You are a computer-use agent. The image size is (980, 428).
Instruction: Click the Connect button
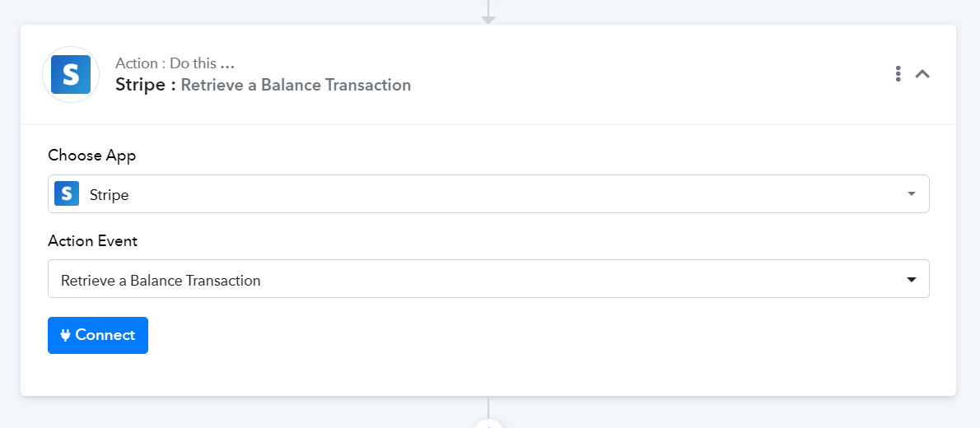[x=98, y=335]
